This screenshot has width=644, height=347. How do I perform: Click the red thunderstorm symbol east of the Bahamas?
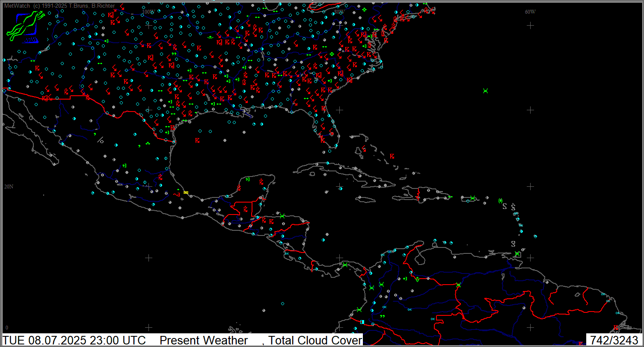pyautogui.click(x=392, y=156)
